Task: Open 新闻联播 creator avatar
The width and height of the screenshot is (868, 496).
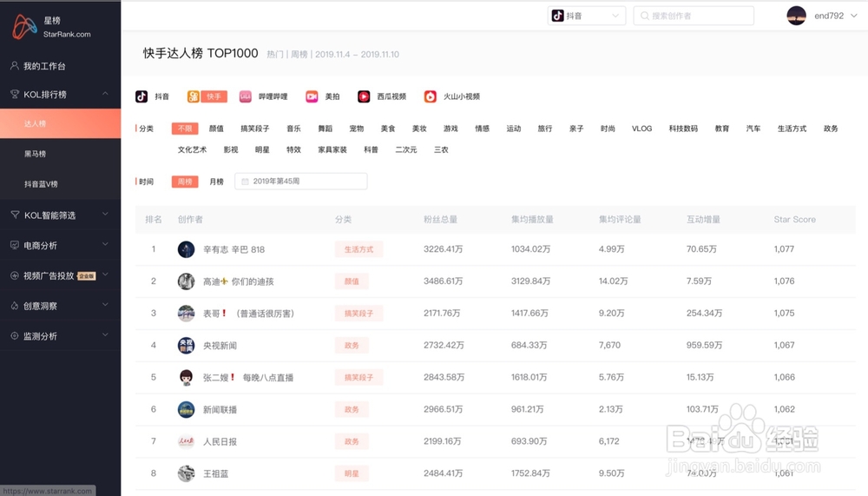Action: point(186,409)
